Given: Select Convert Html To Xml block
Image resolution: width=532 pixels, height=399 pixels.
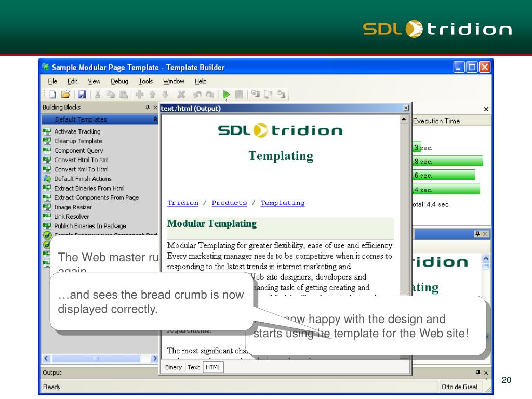Looking at the screenshot, I should click(x=81, y=160).
